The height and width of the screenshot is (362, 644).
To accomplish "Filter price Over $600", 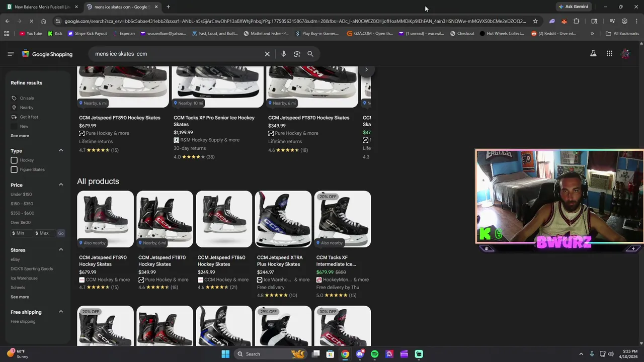I will [21, 222].
